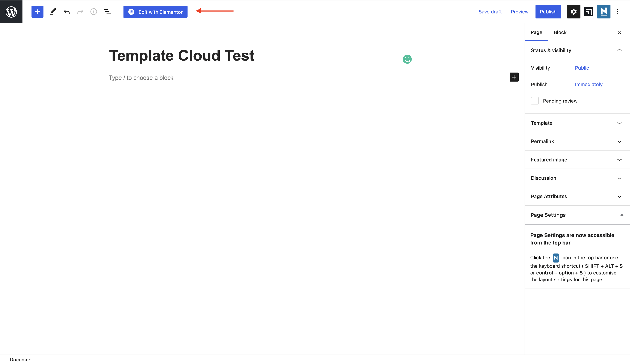
Task: Open the Details info icon
Action: [93, 12]
